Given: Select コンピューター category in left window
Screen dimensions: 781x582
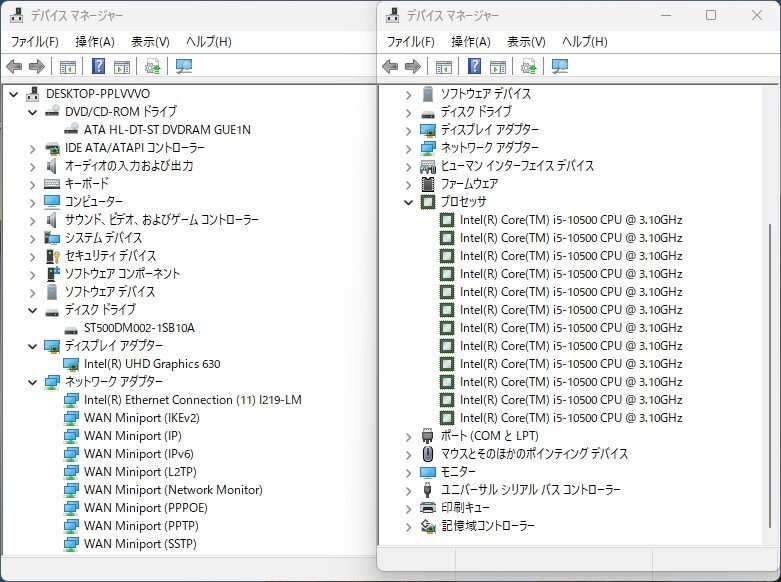Looking at the screenshot, I should [x=94, y=202].
